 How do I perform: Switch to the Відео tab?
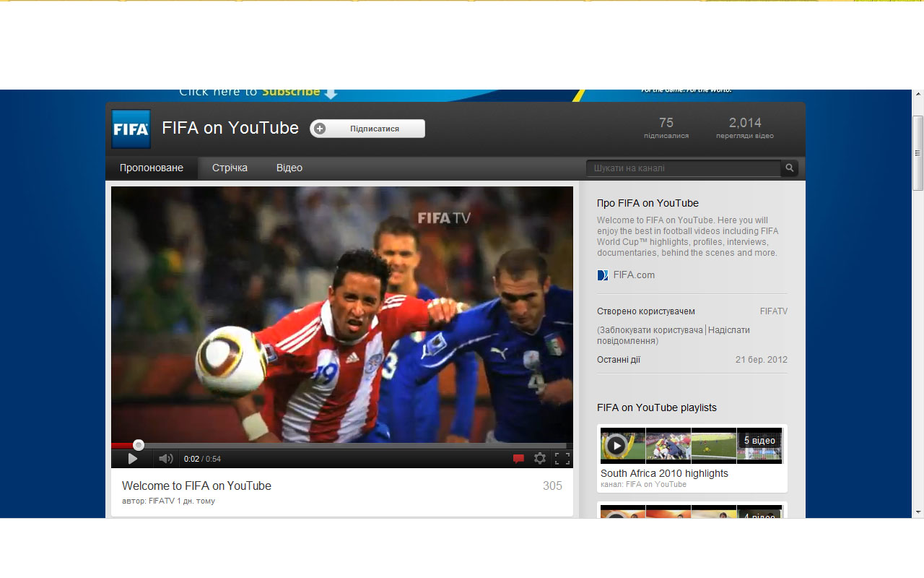[x=289, y=168]
